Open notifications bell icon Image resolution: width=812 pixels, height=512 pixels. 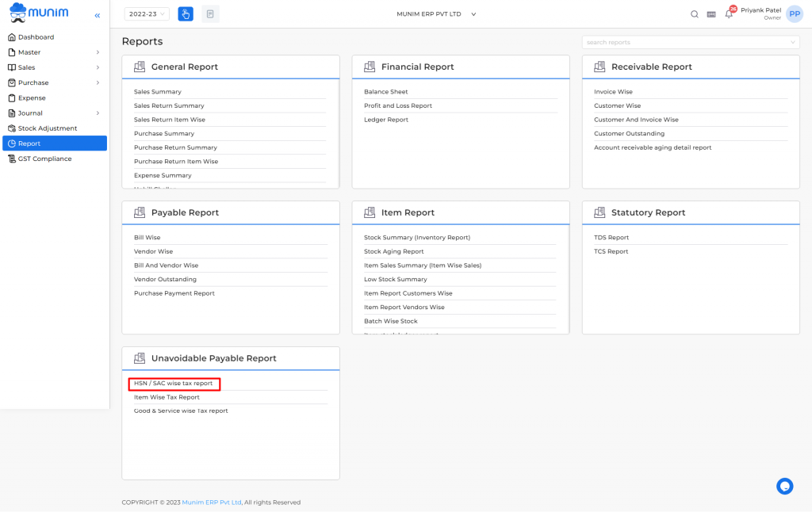coord(729,14)
